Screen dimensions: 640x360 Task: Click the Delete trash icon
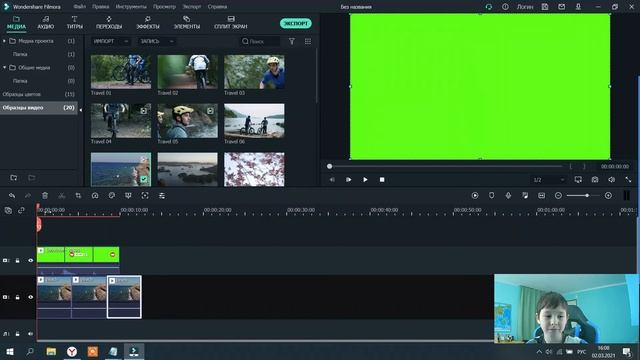45,196
